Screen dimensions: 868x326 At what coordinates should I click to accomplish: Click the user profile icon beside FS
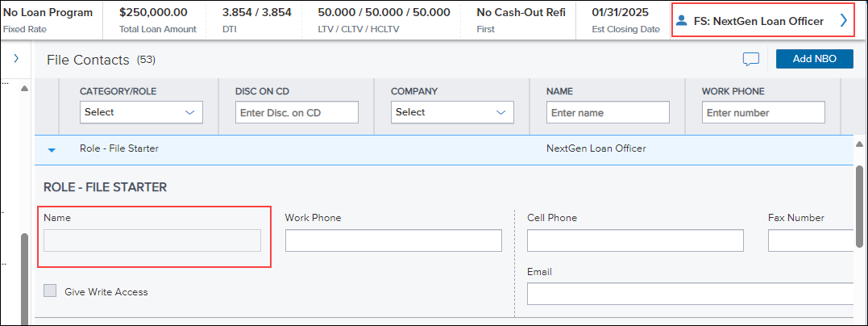click(x=682, y=21)
